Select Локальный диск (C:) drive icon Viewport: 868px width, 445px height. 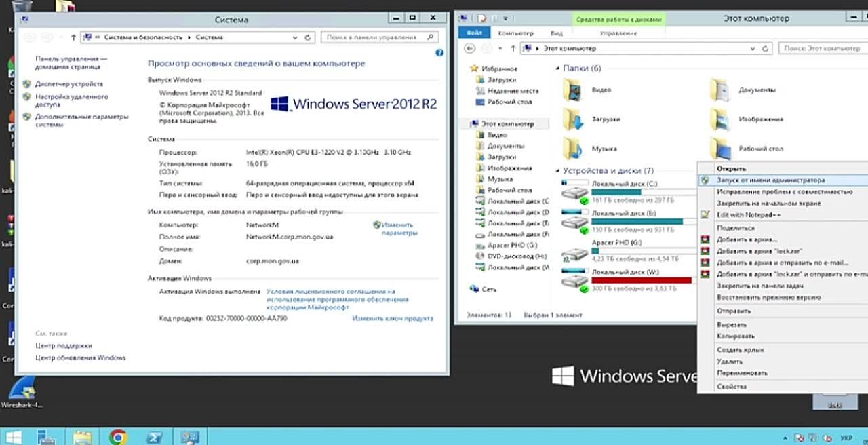pyautogui.click(x=575, y=193)
